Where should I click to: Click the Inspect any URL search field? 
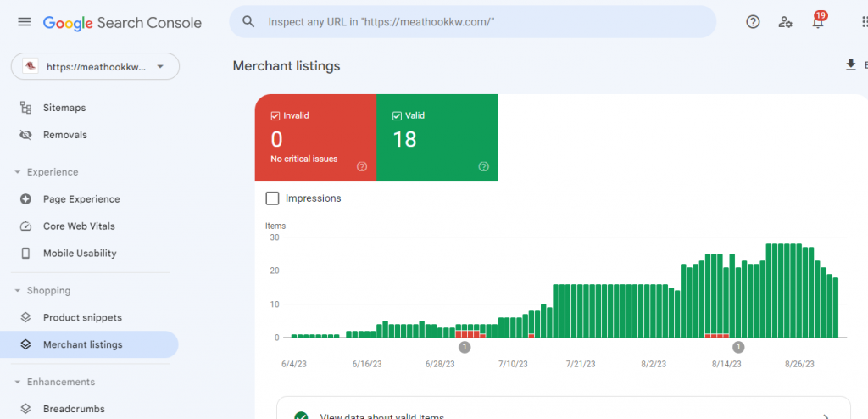point(473,22)
